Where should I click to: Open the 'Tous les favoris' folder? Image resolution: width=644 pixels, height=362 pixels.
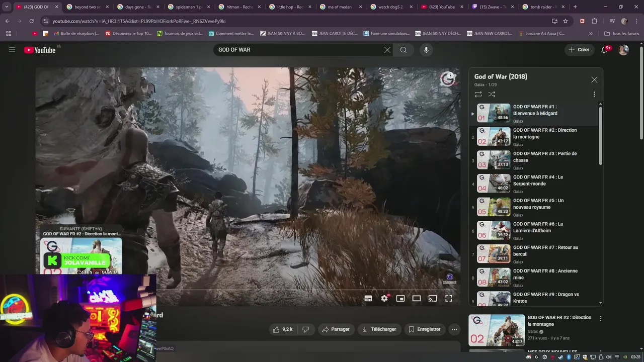(621, 34)
